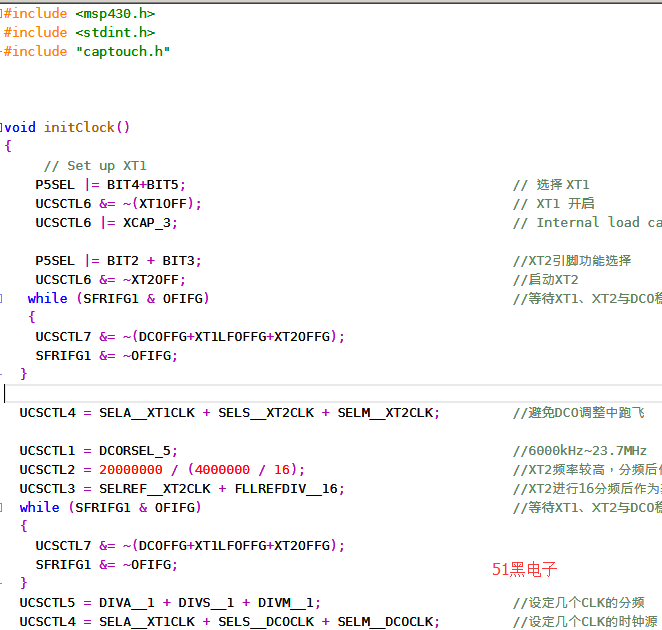662x630 pixels.
Task: Click the '//避免DCO调整中跑飞' comment
Action: point(579,413)
